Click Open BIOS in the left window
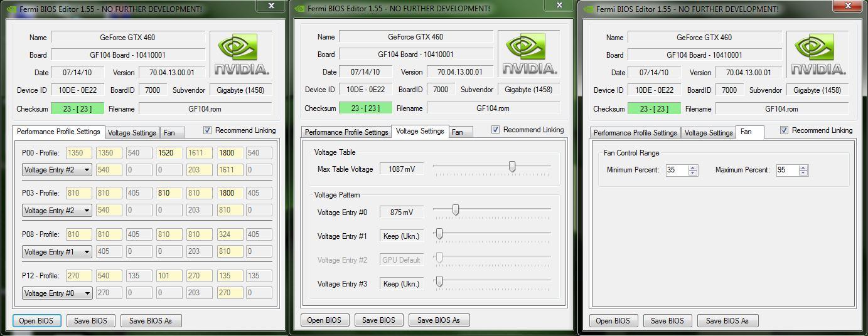This screenshot has width=868, height=336. pos(36,320)
